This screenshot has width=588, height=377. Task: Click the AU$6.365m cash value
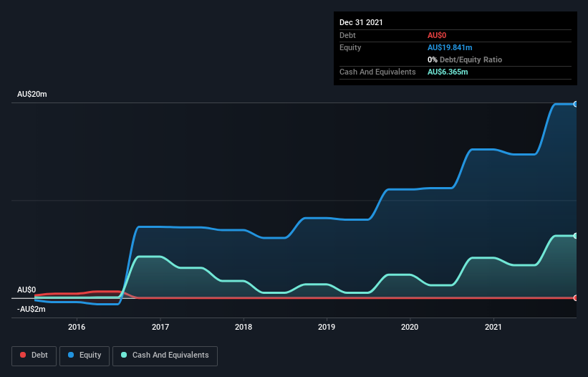pos(448,72)
